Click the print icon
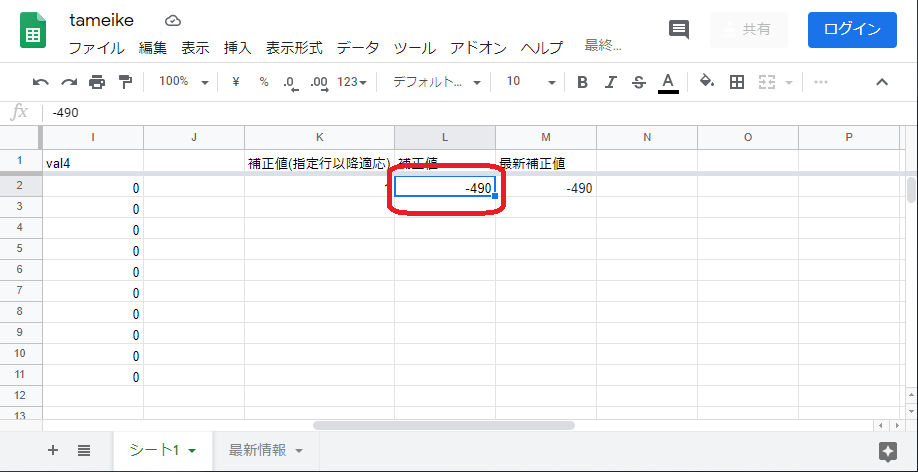The height and width of the screenshot is (472, 918). [x=96, y=82]
